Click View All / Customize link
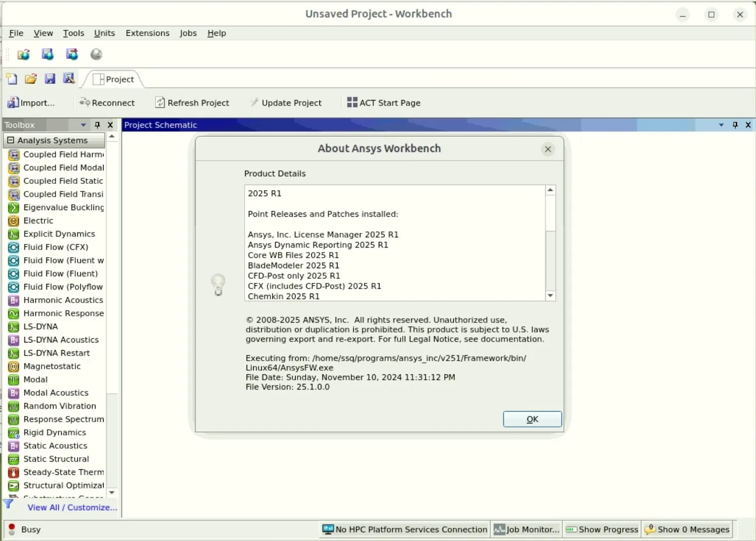756x541 pixels. tap(72, 508)
